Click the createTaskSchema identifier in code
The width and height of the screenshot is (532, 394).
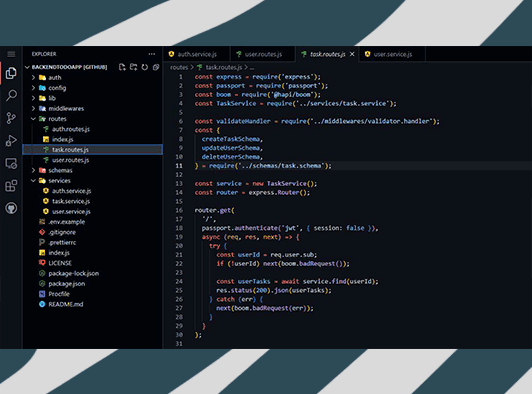[x=231, y=139]
